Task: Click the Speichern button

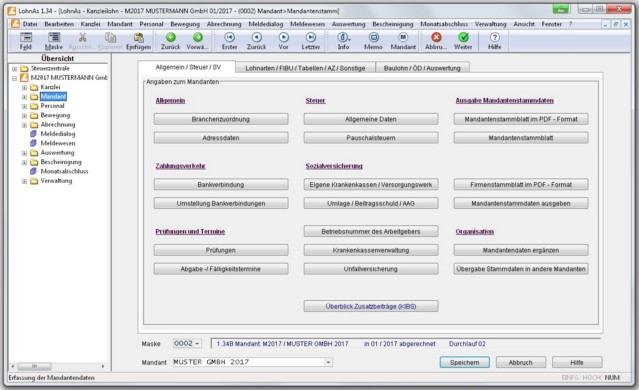Action: pos(465,362)
